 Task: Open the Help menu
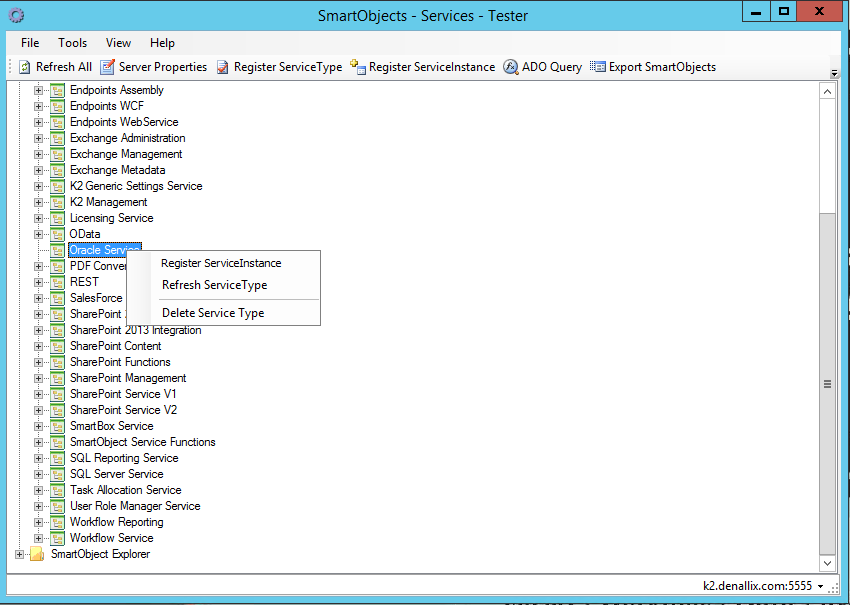click(162, 43)
